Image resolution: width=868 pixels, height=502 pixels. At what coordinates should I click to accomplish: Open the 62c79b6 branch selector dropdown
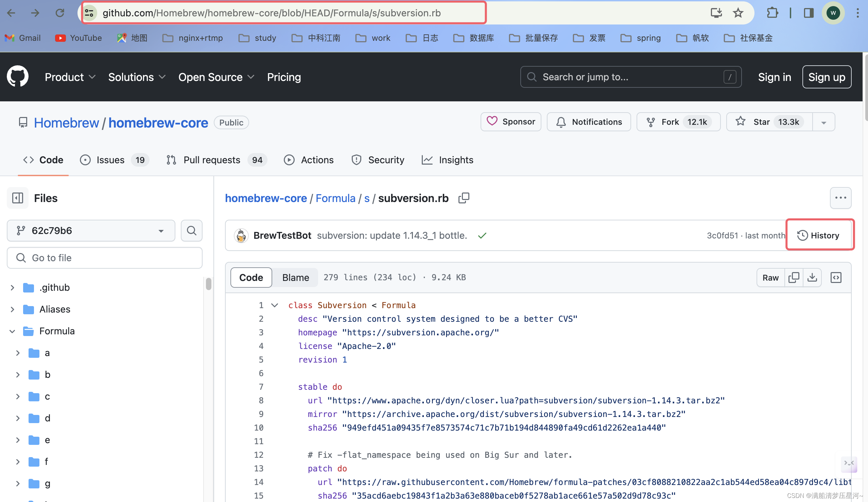[91, 230]
